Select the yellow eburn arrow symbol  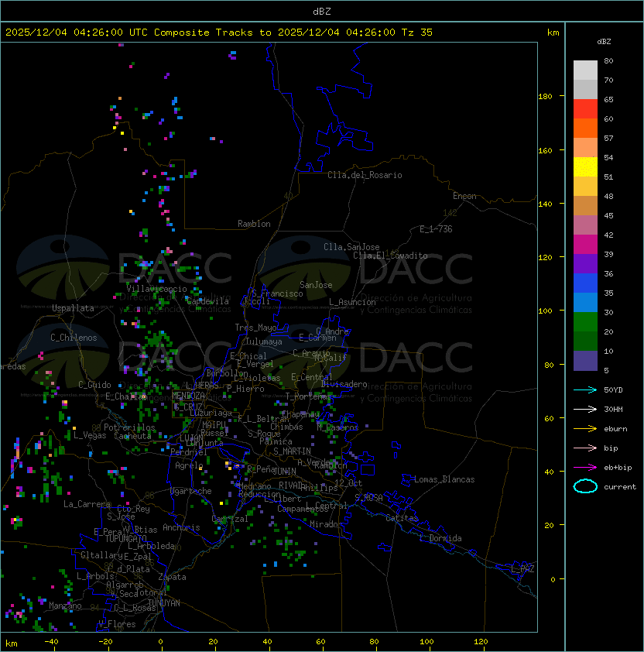coord(585,428)
